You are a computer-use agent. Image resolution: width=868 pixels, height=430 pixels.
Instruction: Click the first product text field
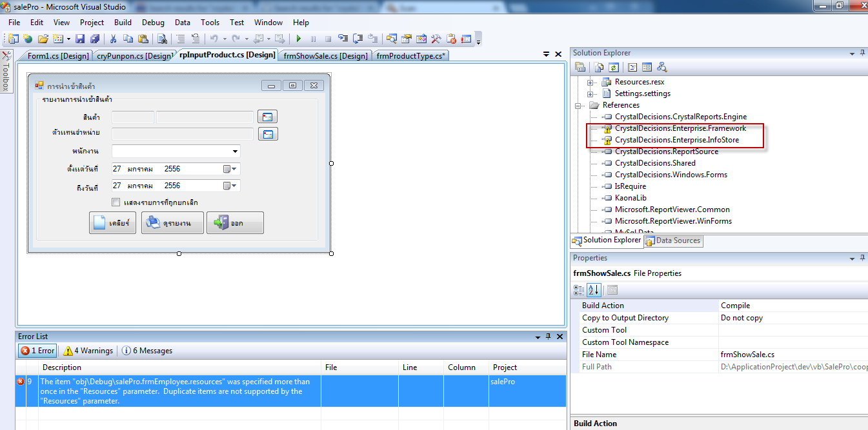coord(133,117)
